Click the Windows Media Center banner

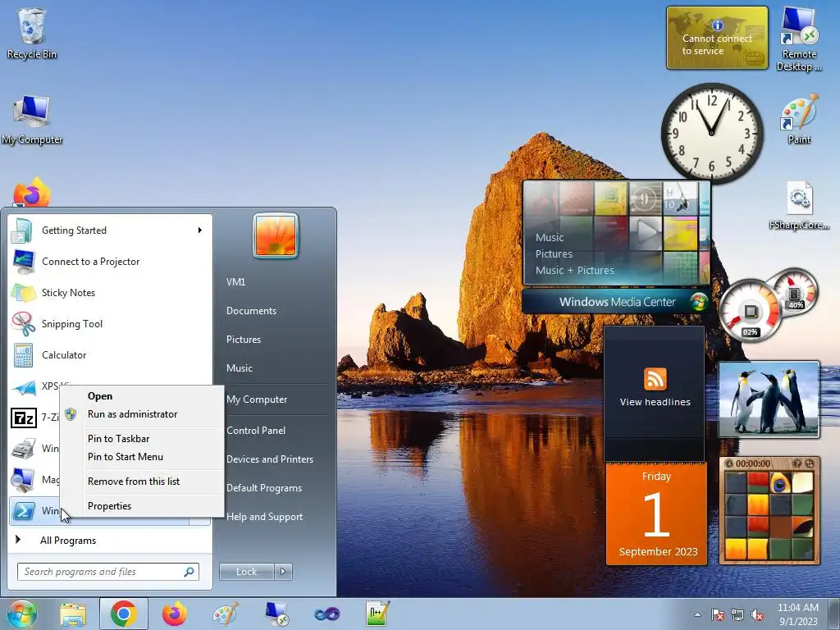[616, 302]
